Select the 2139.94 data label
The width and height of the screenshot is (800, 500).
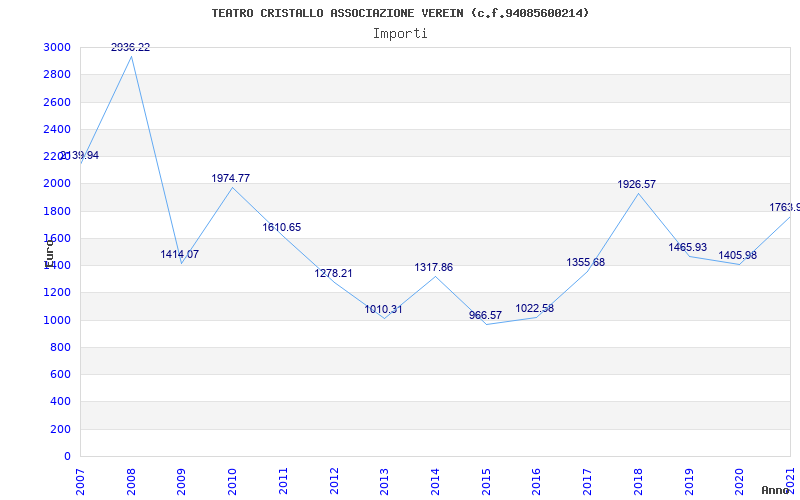(x=80, y=156)
